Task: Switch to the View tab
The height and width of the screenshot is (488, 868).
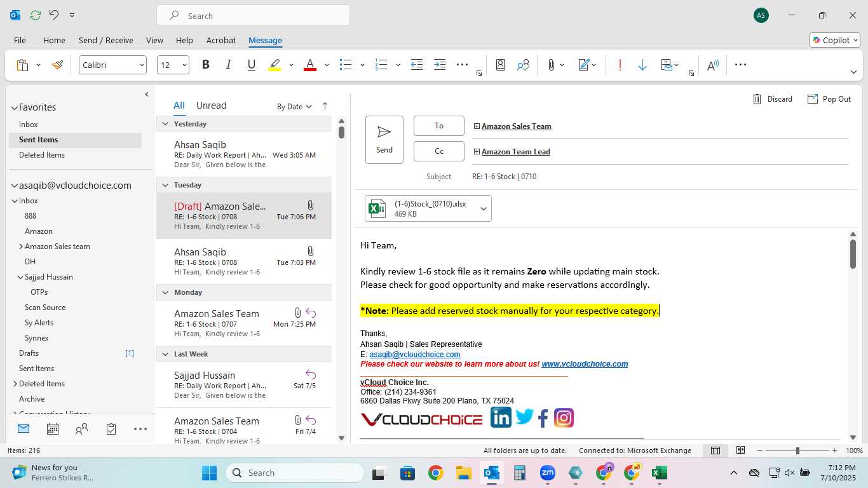Action: pyautogui.click(x=154, y=40)
